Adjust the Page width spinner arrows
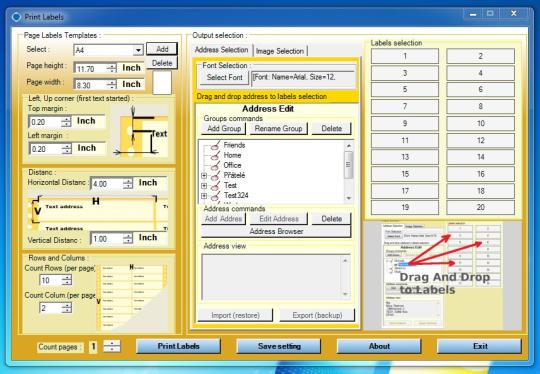The width and height of the screenshot is (540, 374). click(x=112, y=85)
